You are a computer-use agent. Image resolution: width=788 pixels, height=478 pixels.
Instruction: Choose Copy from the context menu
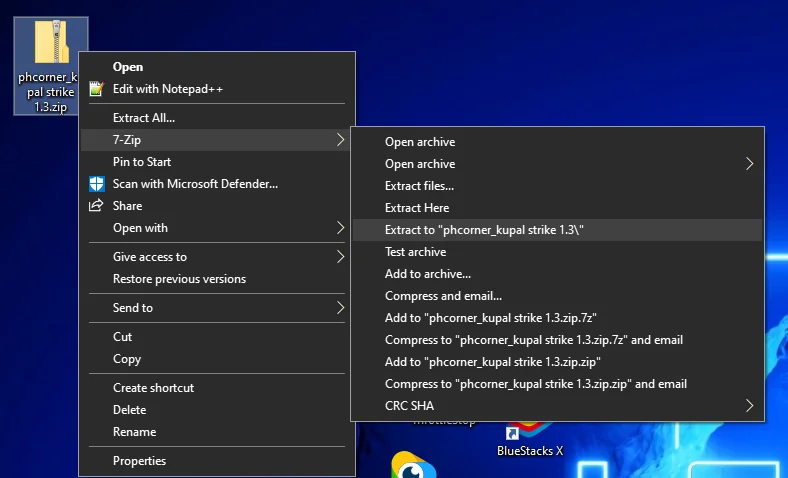click(x=217, y=359)
